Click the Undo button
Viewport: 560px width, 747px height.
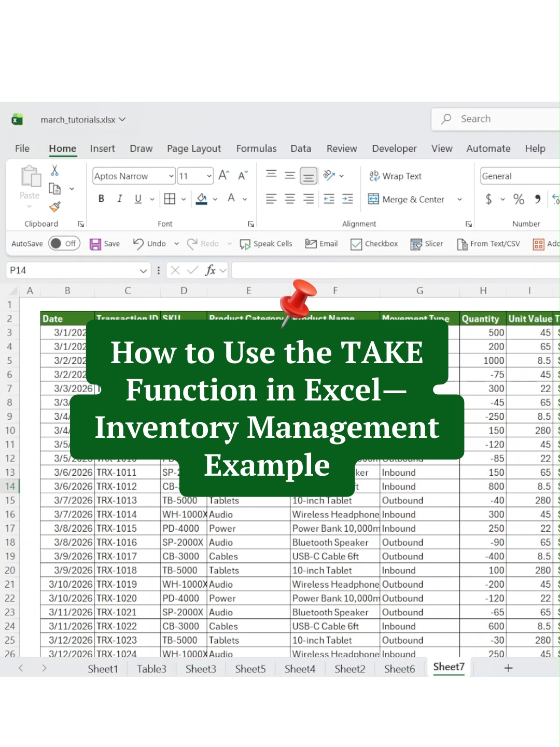click(x=149, y=244)
